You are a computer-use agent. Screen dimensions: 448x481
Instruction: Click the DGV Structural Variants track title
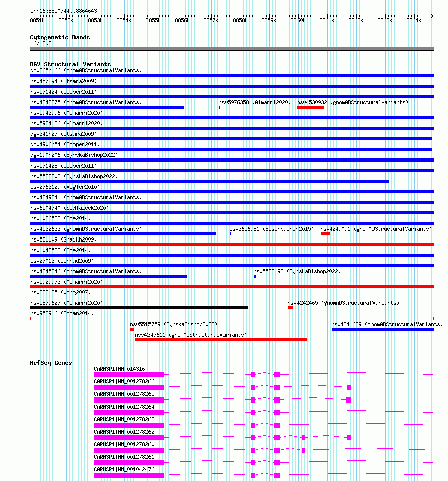click(x=70, y=64)
